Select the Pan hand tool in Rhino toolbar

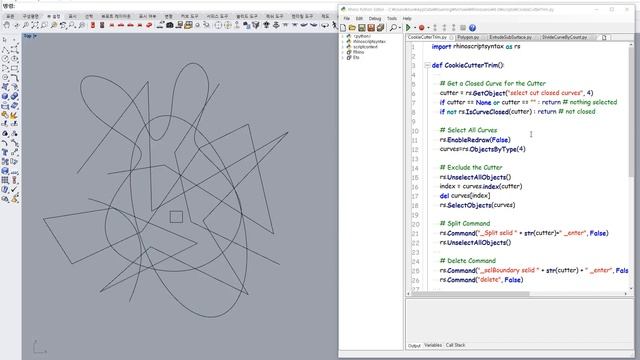point(7,25)
